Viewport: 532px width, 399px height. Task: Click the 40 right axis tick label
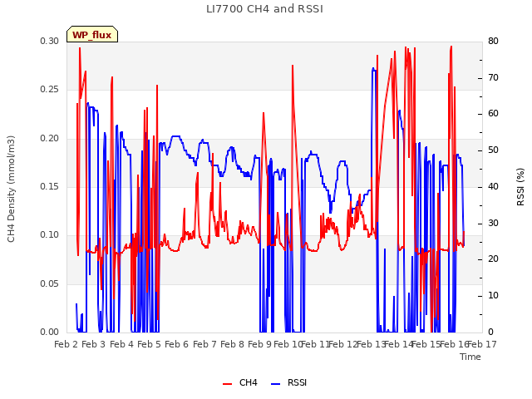493,186
